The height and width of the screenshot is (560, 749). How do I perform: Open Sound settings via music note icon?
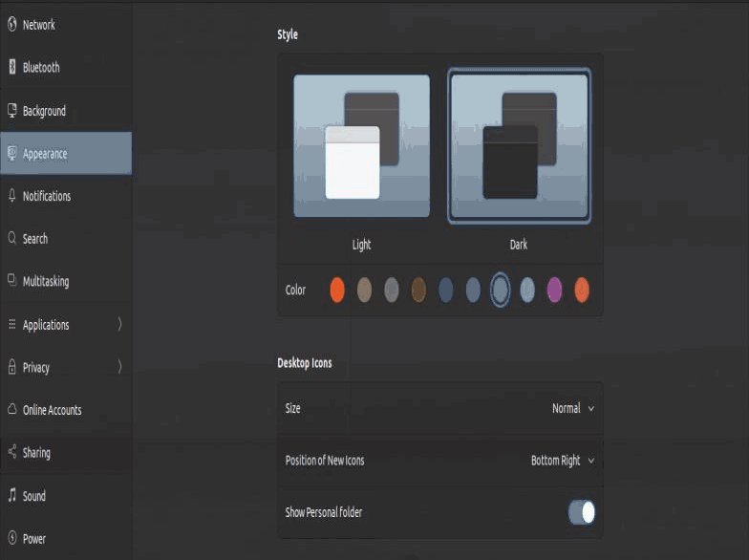pyautogui.click(x=12, y=495)
